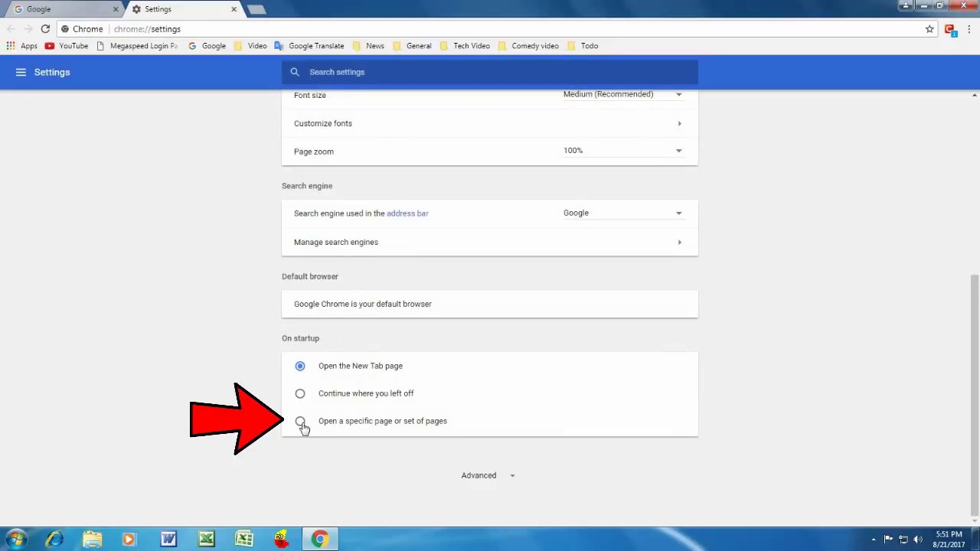This screenshot has width=980, height=551.
Task: Select Open the New Tab page option
Action: click(300, 366)
